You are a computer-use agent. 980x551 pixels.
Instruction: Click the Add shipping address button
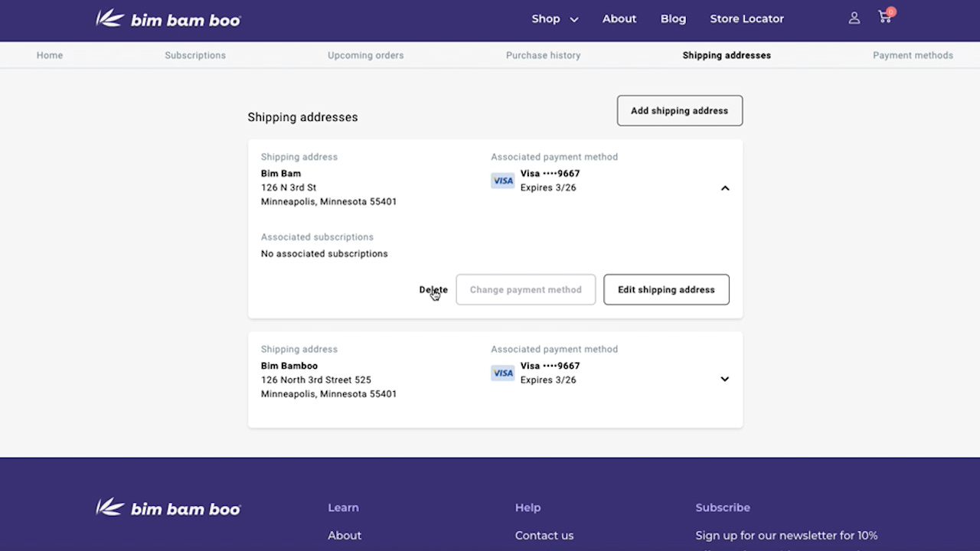point(680,111)
